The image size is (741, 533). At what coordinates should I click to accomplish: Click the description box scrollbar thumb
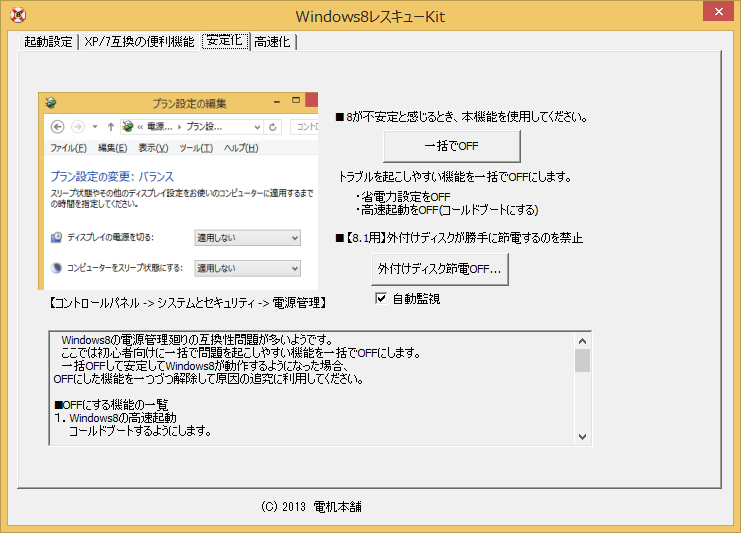click(582, 360)
